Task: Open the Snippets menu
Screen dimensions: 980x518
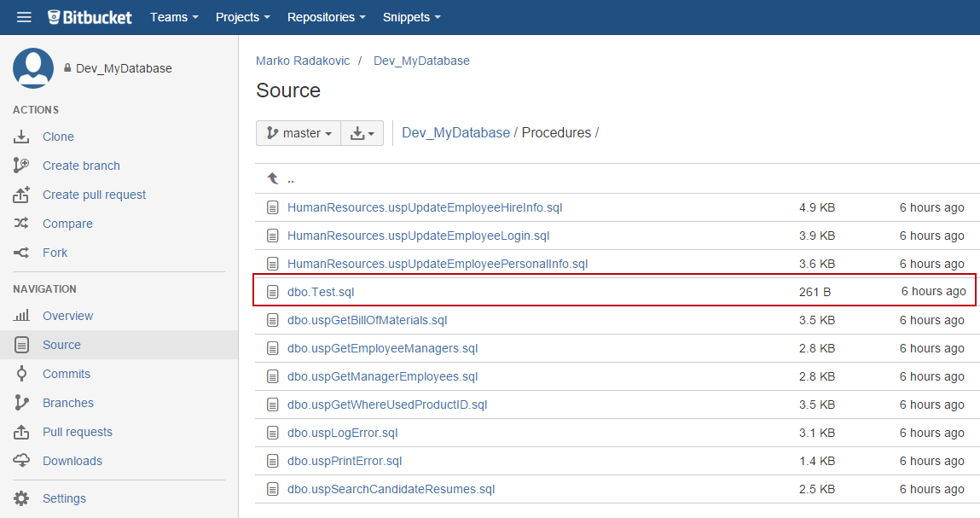Action: point(412,17)
